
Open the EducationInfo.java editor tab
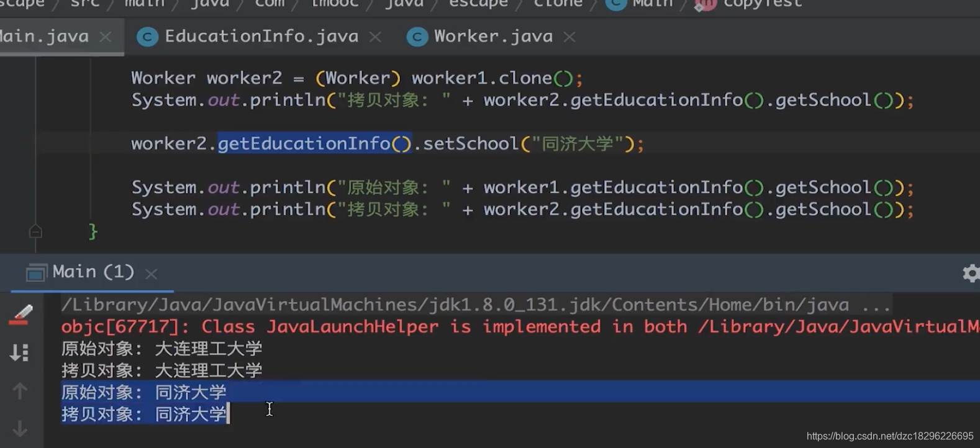tap(261, 37)
